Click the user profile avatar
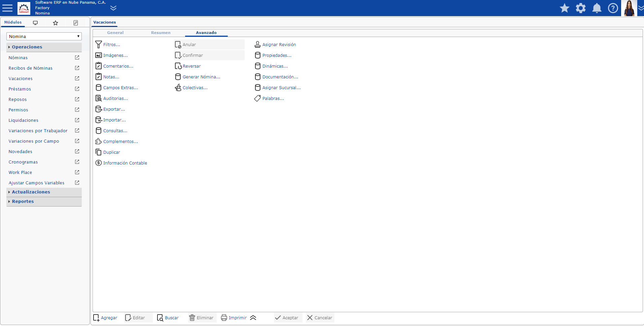 629,8
